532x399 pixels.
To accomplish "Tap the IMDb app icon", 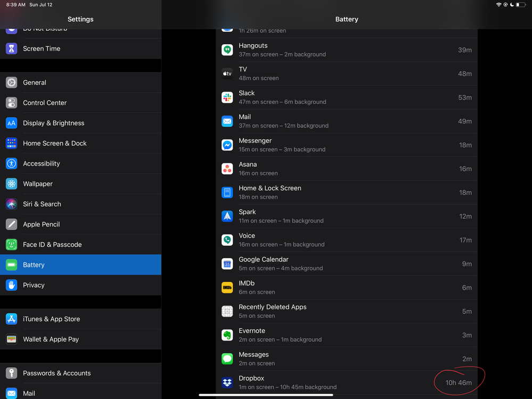I will click(227, 287).
